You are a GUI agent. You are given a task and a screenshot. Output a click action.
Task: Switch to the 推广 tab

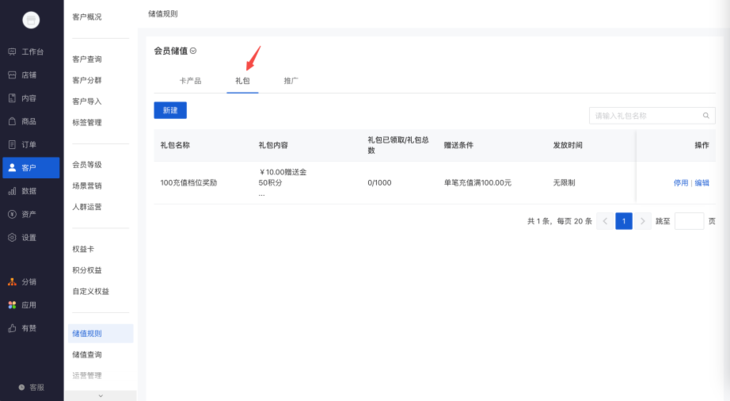[x=291, y=80]
